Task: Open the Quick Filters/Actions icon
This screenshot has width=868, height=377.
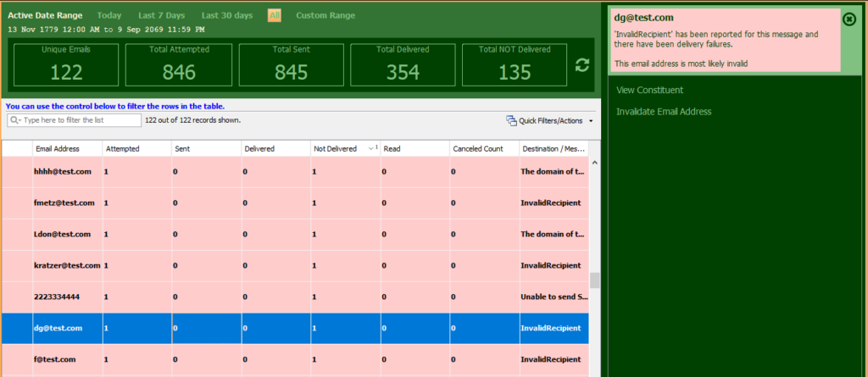Action: coord(511,120)
